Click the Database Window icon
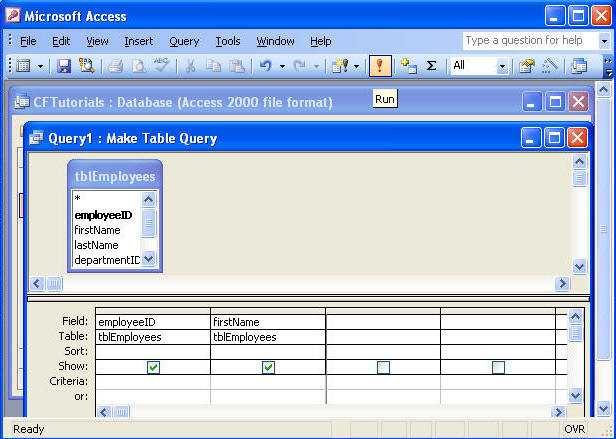The height and width of the screenshot is (439, 616). click(579, 66)
